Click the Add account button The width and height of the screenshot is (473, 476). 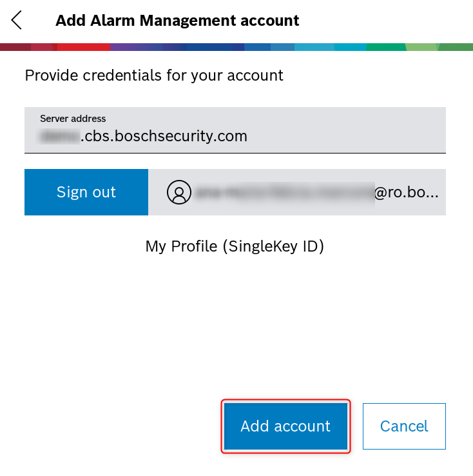tap(285, 426)
